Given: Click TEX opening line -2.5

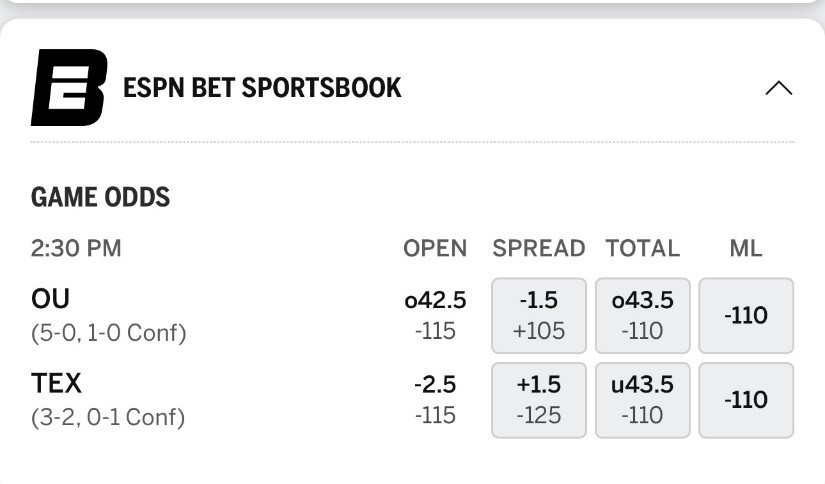Looking at the screenshot, I should click(x=435, y=385).
